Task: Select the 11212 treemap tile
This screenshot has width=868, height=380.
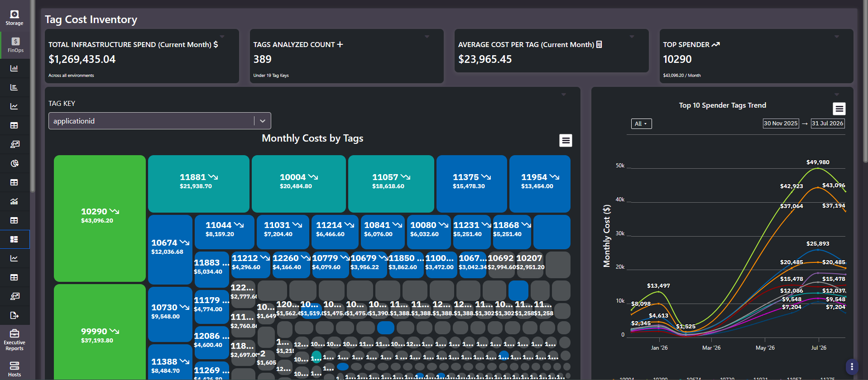Action: click(x=250, y=265)
